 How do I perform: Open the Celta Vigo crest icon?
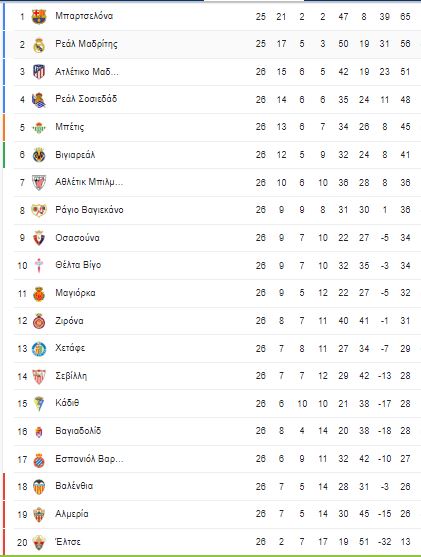tap(39, 265)
